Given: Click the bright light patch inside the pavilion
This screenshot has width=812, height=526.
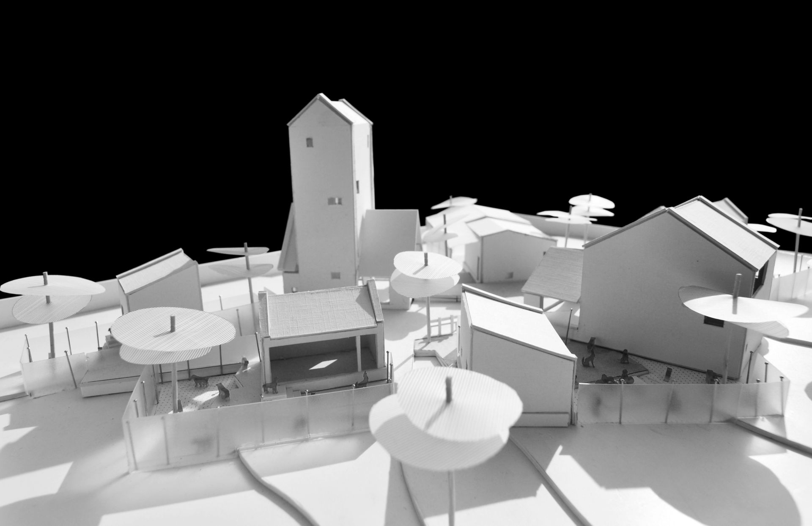Looking at the screenshot, I should point(324,365).
